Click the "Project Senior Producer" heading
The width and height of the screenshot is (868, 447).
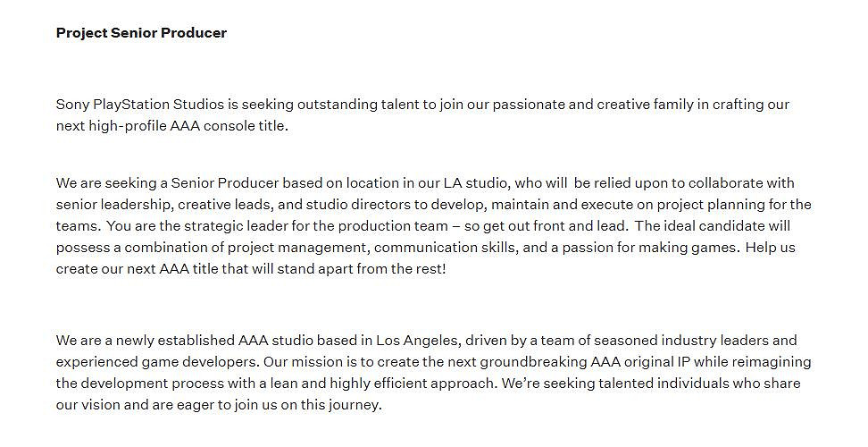click(141, 33)
